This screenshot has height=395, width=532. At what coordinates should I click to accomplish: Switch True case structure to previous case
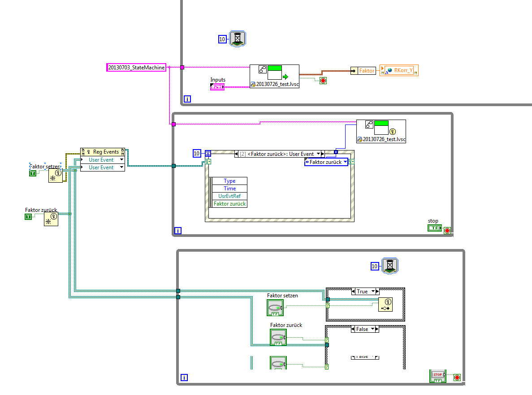pyautogui.click(x=353, y=291)
